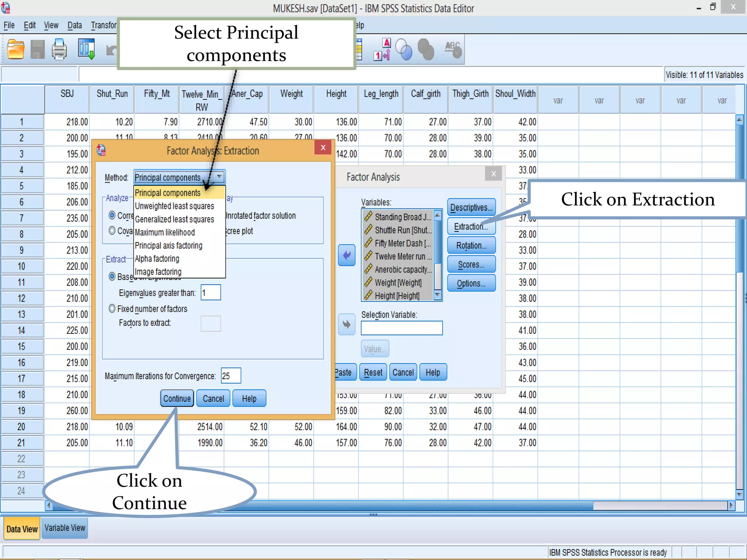Open the File menu
This screenshot has height=560, width=747.
click(9, 25)
